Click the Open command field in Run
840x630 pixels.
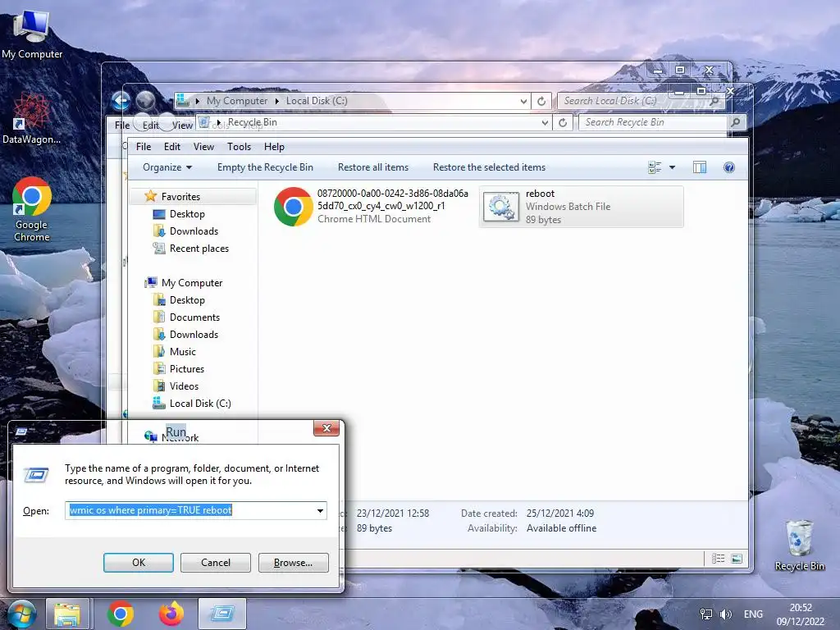[190, 510]
